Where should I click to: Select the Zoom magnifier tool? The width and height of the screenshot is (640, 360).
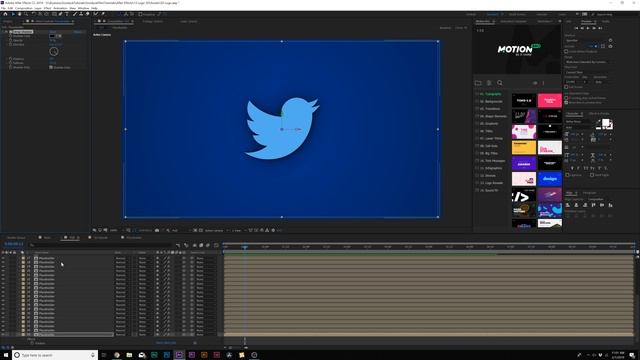tap(26, 14)
